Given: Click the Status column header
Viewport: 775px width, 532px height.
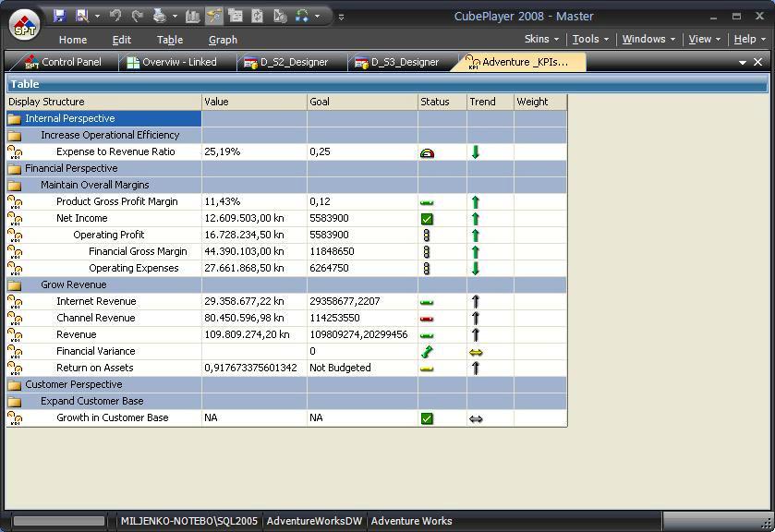Looking at the screenshot, I should [x=442, y=102].
